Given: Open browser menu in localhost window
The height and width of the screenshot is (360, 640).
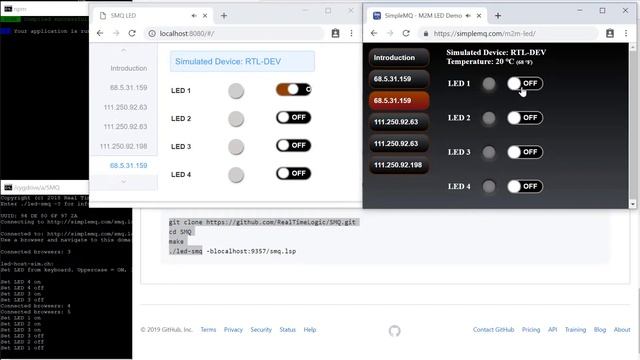Looking at the screenshot, I should click(351, 33).
